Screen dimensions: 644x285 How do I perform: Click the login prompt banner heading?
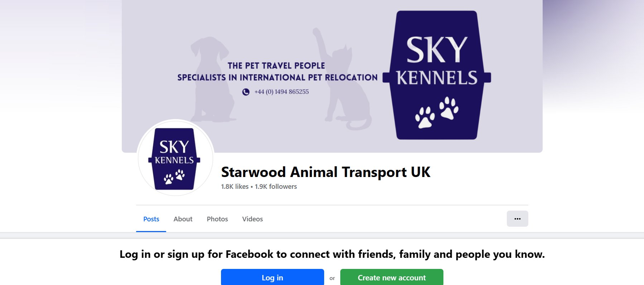click(332, 254)
